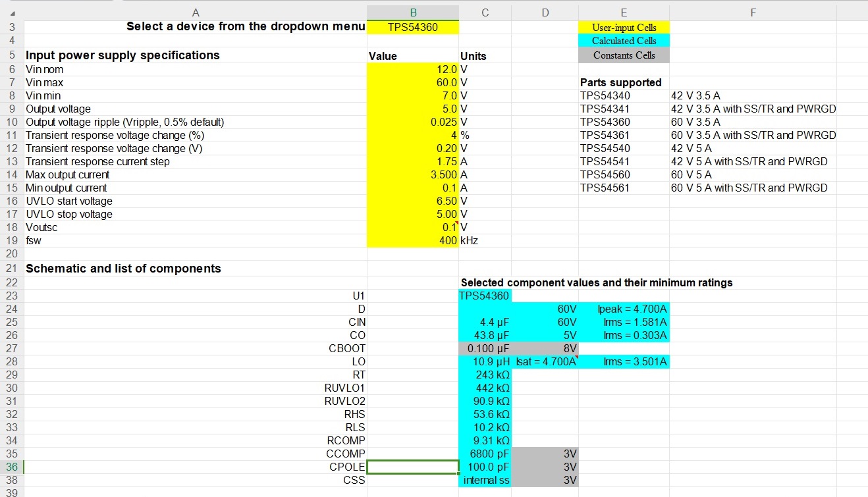
Task: Select the Voutsc value cell
Action: pyautogui.click(x=413, y=227)
